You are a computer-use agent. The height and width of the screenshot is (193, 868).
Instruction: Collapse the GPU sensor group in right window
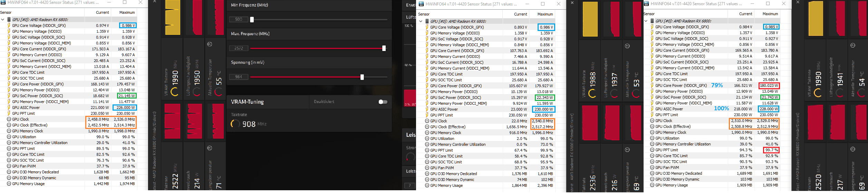(646, 21)
